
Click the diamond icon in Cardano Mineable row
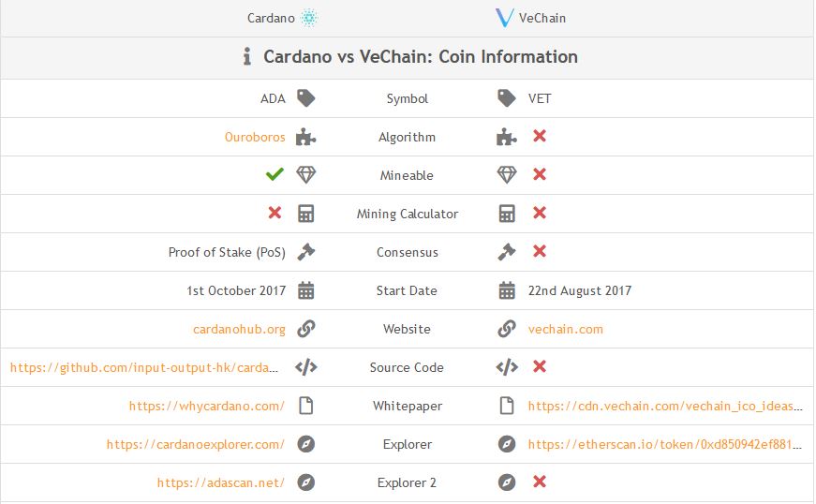coord(306,175)
